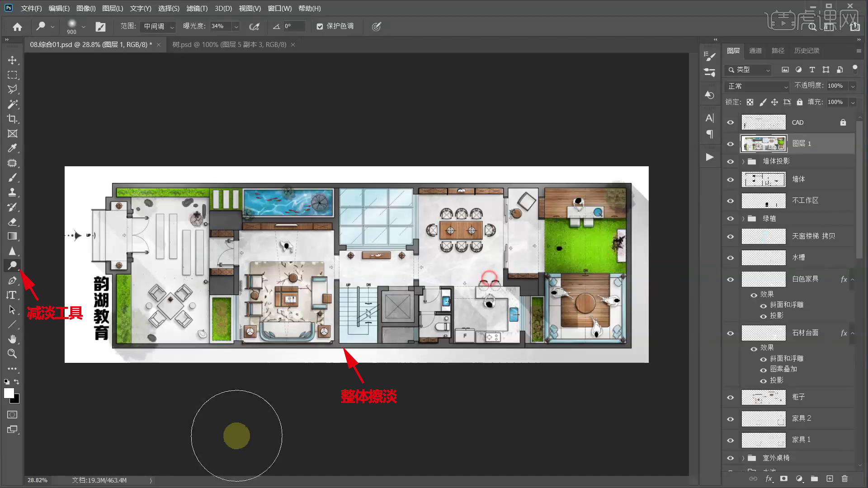Viewport: 868px width, 488px height.
Task: Select the Move tool
Action: point(12,60)
